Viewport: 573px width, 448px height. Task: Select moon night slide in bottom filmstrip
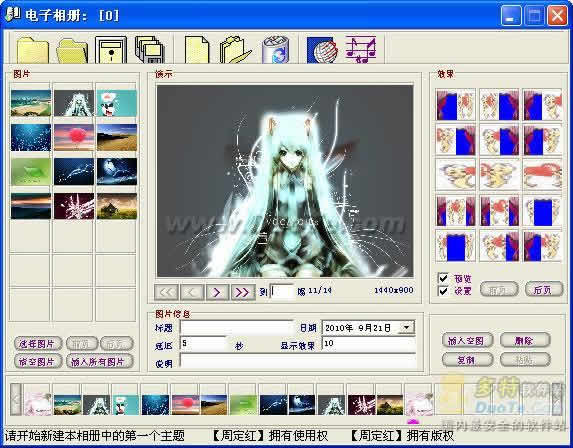point(302,405)
